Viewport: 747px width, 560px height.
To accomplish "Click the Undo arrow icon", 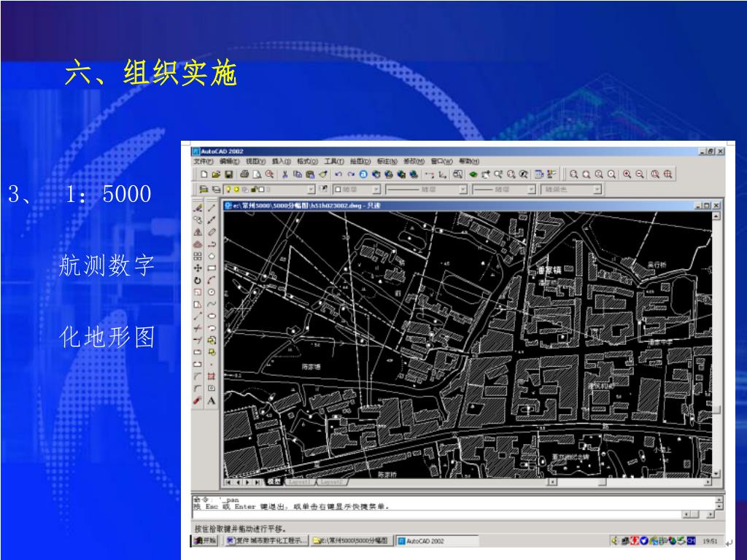I will [x=338, y=175].
